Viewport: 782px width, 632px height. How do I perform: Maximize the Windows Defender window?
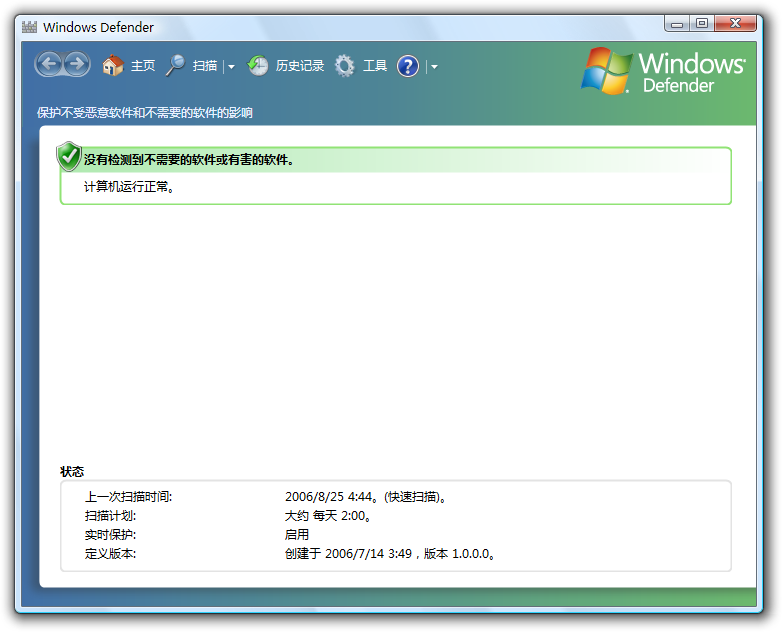tap(702, 23)
